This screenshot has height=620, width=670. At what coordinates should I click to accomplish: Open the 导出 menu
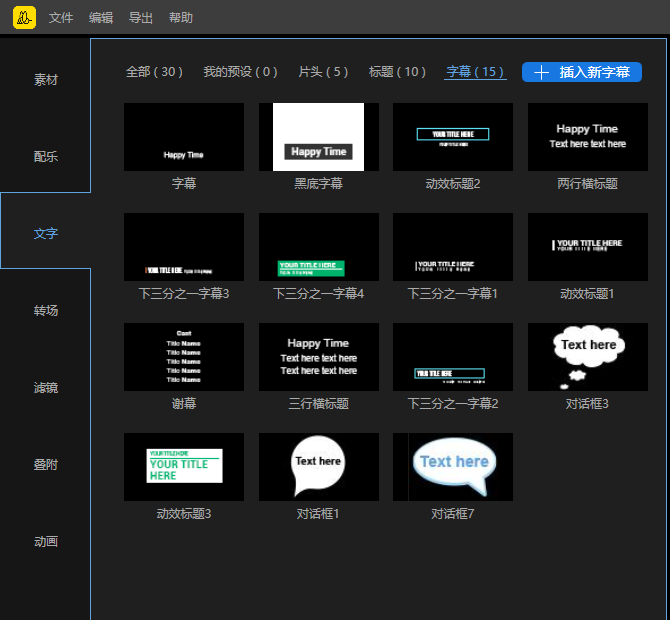141,18
